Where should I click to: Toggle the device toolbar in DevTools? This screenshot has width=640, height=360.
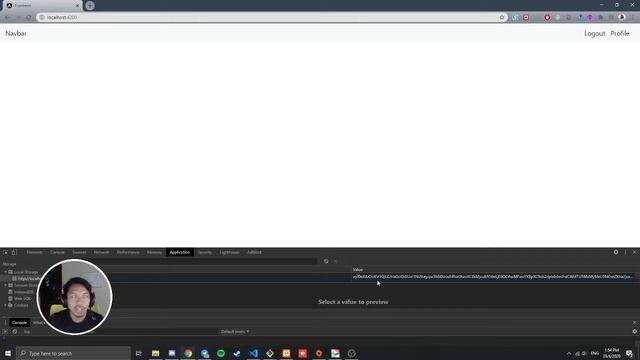point(14,252)
